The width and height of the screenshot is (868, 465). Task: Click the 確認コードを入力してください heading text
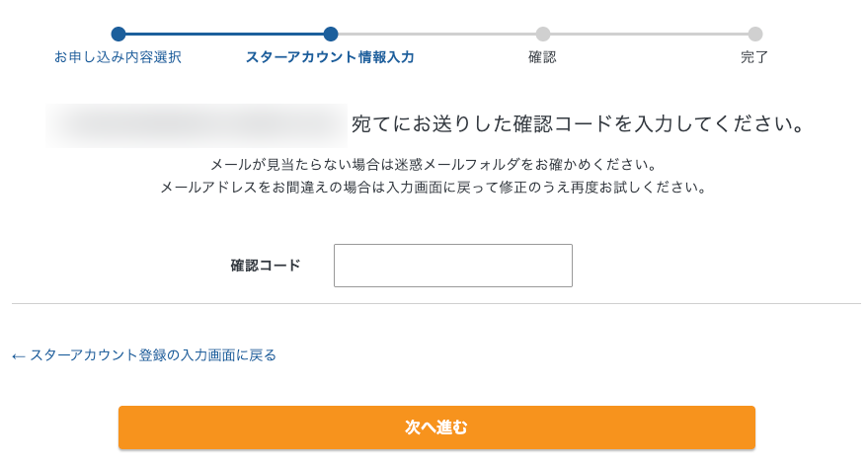pyautogui.click(x=579, y=125)
